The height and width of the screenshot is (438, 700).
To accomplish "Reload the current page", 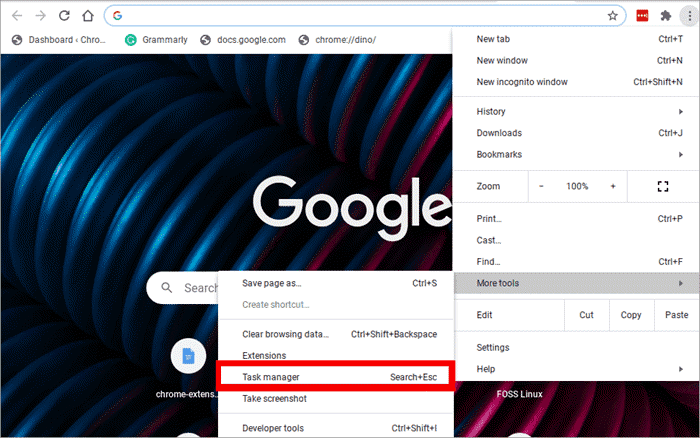I will (x=64, y=16).
